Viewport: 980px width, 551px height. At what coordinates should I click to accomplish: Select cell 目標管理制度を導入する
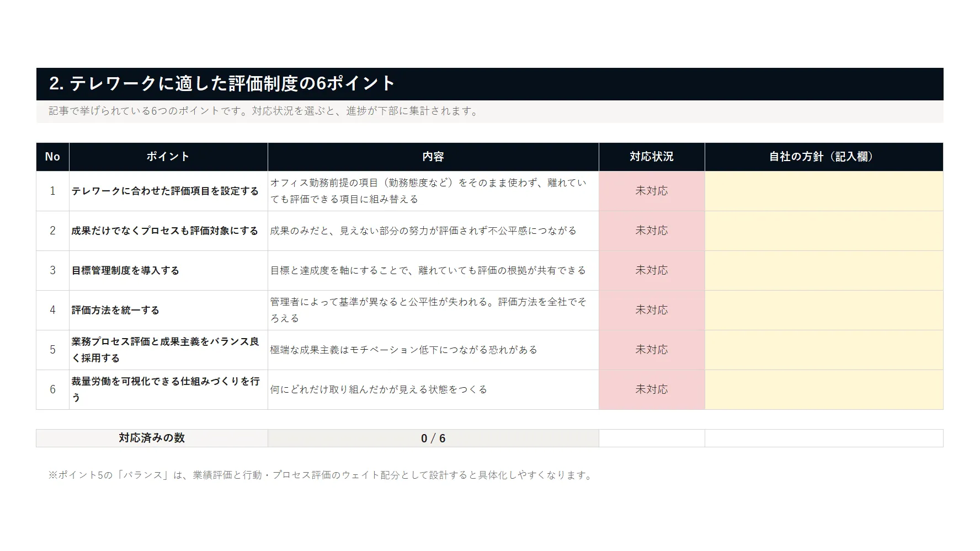[168, 270]
